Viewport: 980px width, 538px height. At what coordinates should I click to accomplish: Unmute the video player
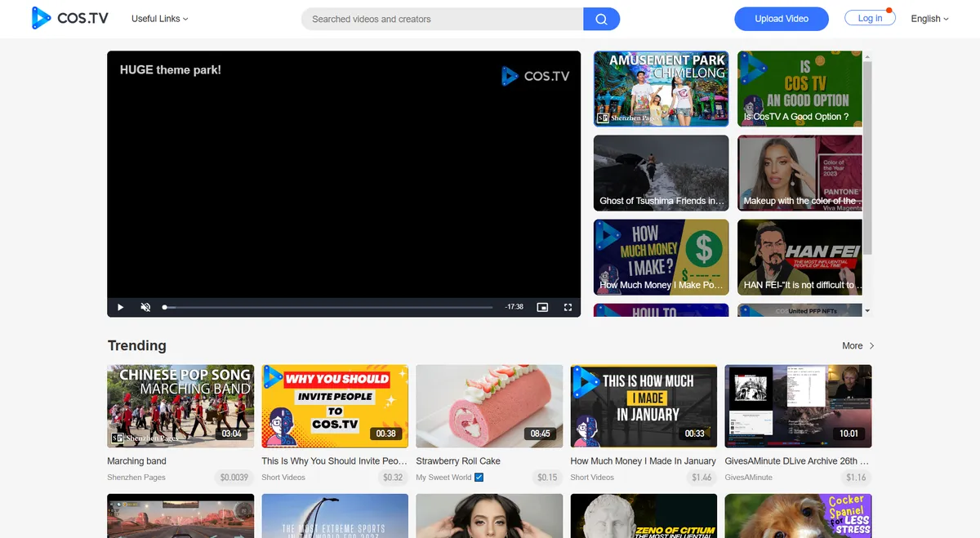point(145,307)
